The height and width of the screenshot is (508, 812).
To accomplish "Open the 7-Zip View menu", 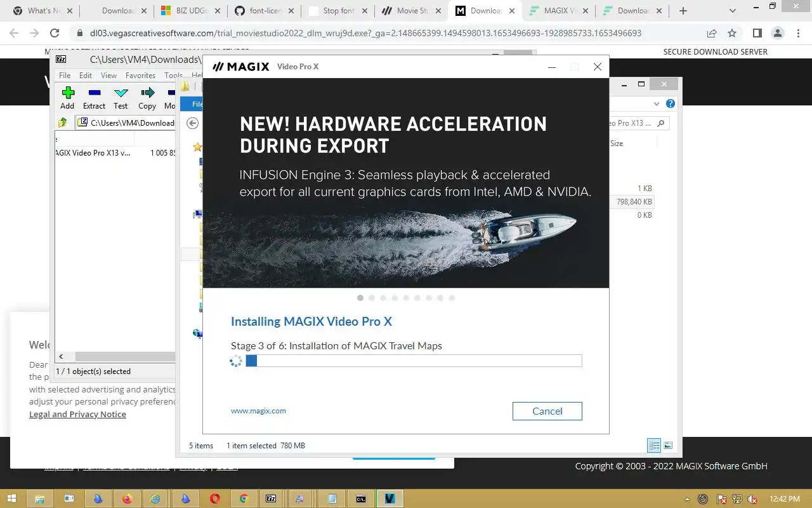I will (x=108, y=75).
